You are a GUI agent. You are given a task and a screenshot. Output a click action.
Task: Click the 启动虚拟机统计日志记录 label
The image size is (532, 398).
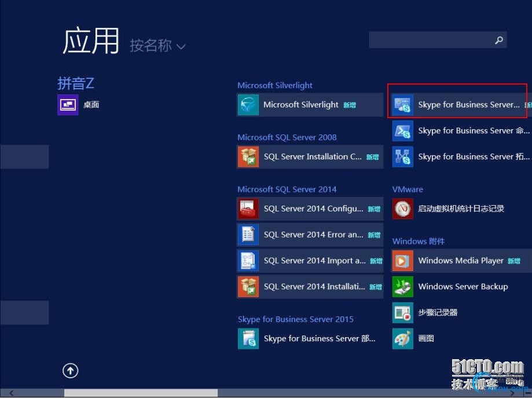461,209
